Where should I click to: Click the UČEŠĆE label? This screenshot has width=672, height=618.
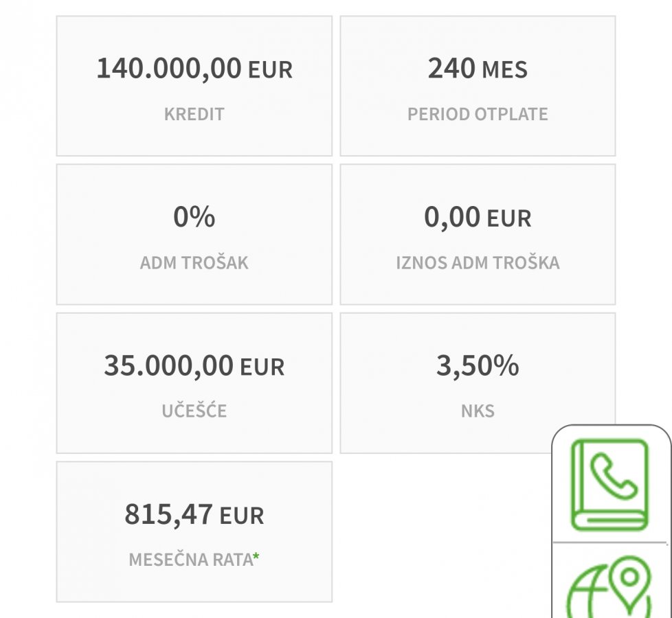tap(194, 411)
